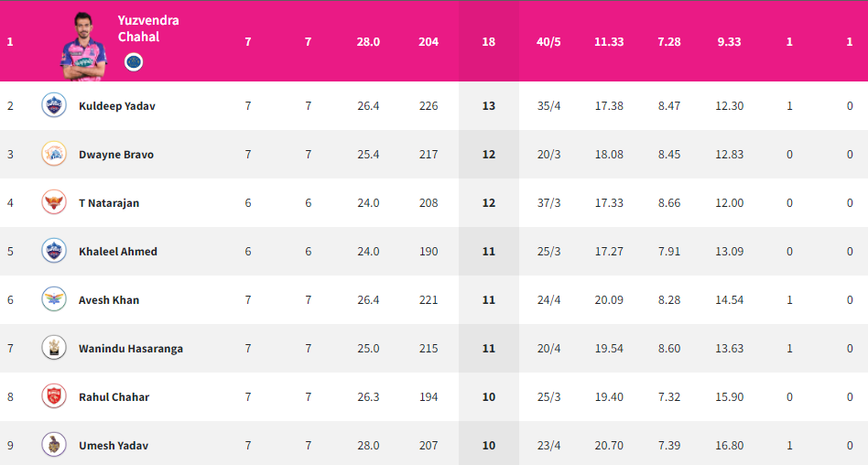Click Sunrisers Hyderabad logo beside T Natarajan
The height and width of the screenshot is (465, 868).
(54, 202)
